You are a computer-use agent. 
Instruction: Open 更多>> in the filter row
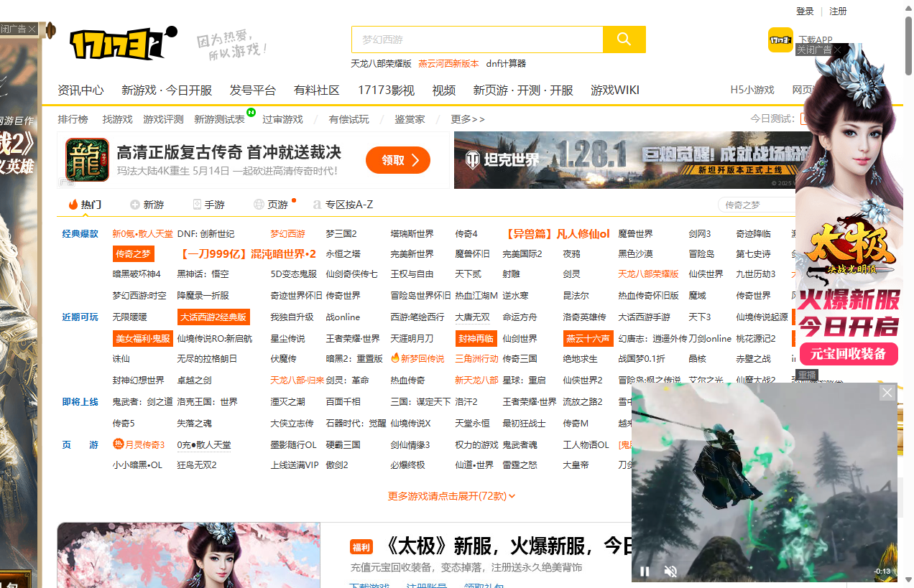pyautogui.click(x=468, y=119)
